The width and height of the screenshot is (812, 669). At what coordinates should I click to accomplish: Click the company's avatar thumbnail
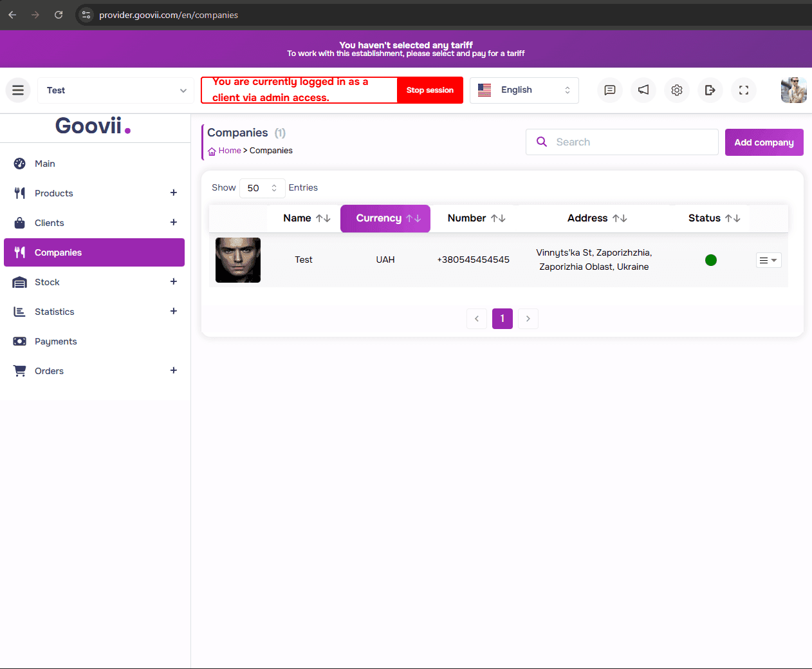[237, 259]
